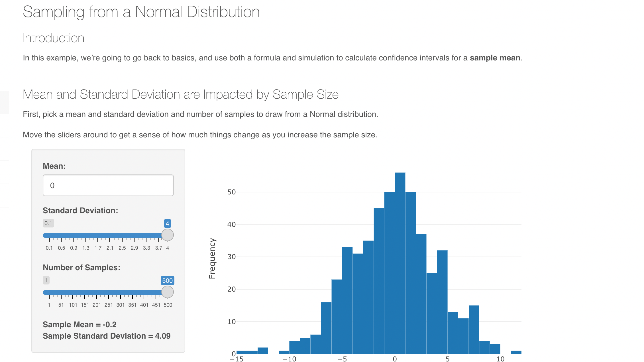644x362 pixels.
Task: Select the blue 500 value badge
Action: (167, 280)
